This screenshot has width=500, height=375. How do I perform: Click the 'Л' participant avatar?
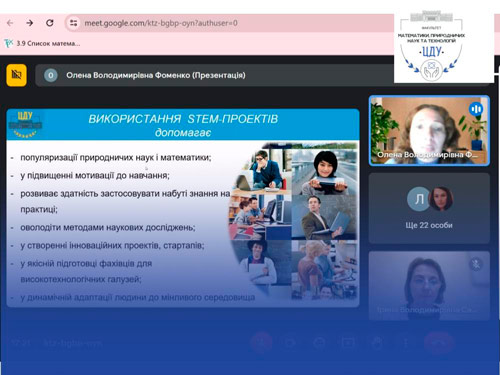point(419,199)
